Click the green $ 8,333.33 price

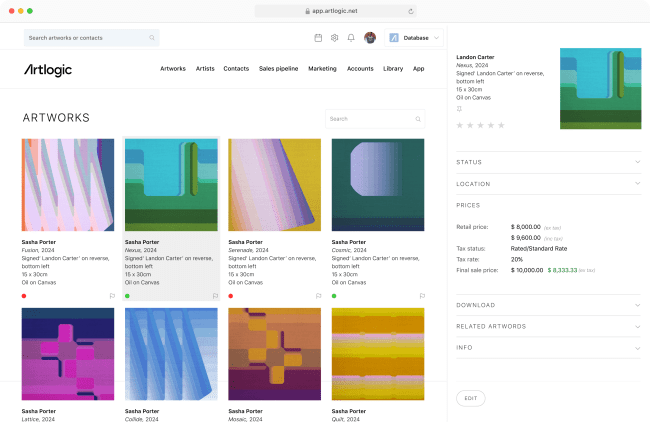(562, 270)
